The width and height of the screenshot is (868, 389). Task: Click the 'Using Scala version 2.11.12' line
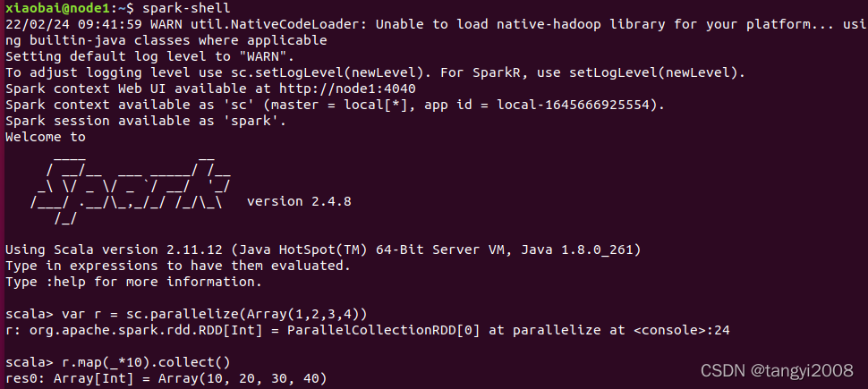[x=323, y=250]
